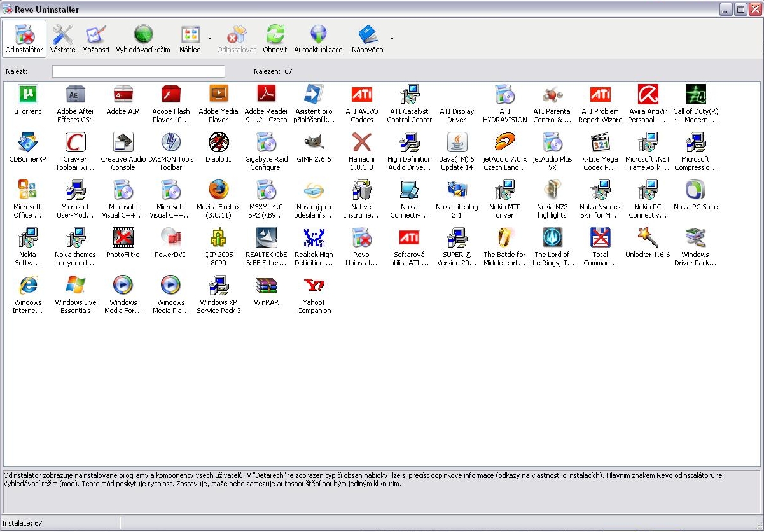Screen dimensions: 764x532
Task: Open Autoaktualizace auto-update
Action: (x=318, y=39)
